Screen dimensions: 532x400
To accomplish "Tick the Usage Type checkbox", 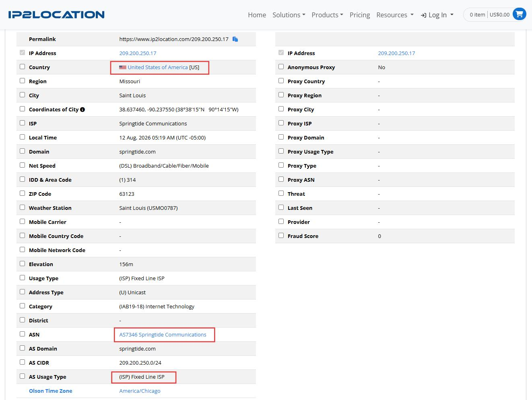I will tap(23, 278).
